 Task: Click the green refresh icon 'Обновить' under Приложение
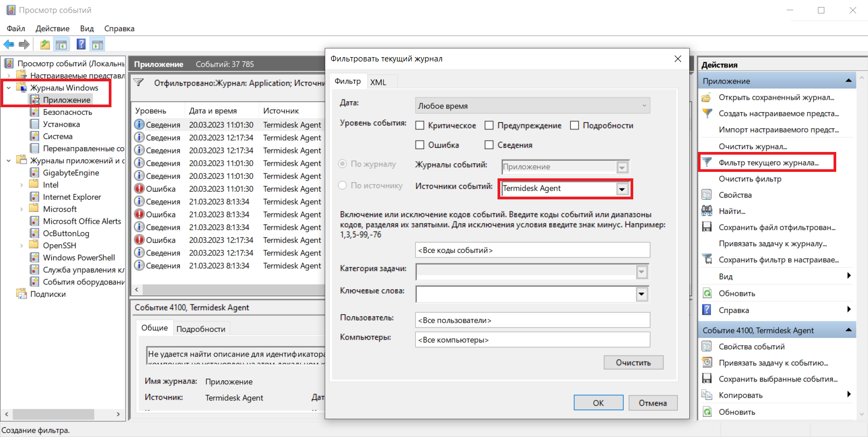point(707,293)
